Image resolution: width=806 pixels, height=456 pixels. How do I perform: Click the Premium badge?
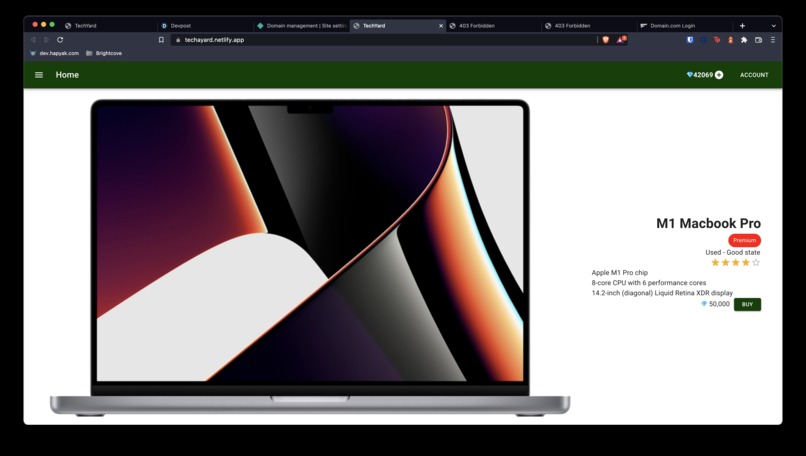pos(744,240)
